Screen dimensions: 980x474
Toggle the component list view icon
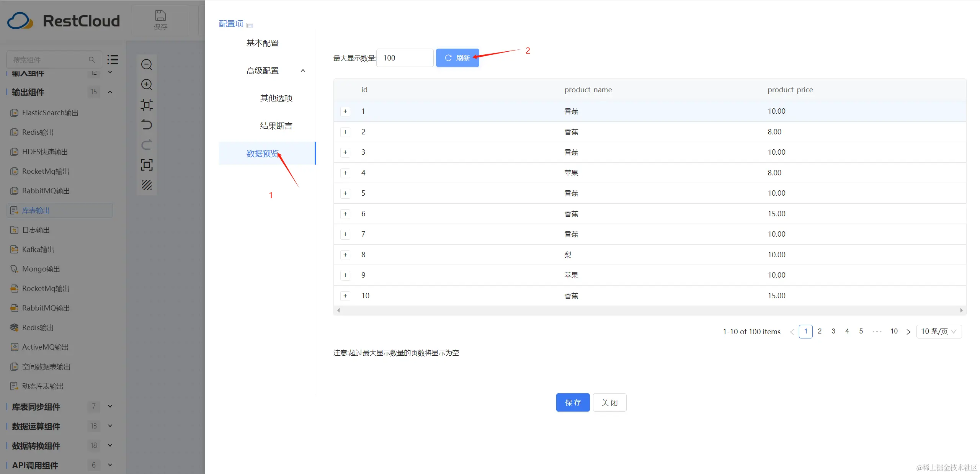click(x=113, y=59)
